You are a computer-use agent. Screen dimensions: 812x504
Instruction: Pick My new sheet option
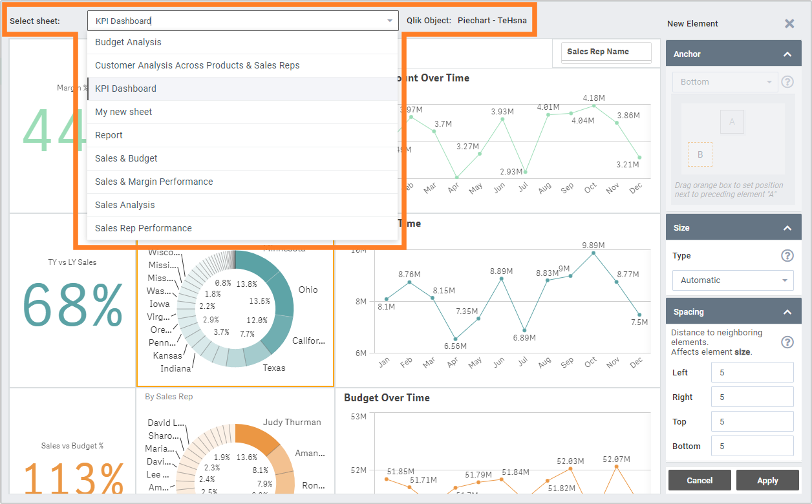[x=242, y=112]
